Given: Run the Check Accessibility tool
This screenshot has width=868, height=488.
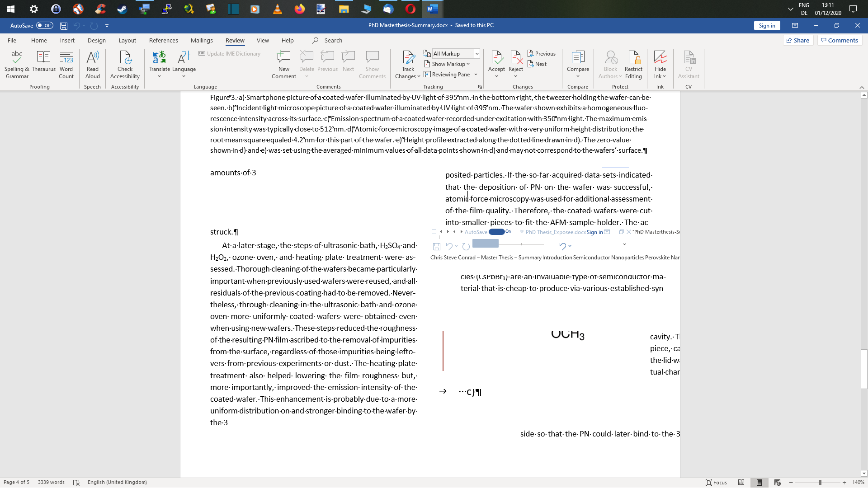Looking at the screenshot, I should click(x=125, y=63).
